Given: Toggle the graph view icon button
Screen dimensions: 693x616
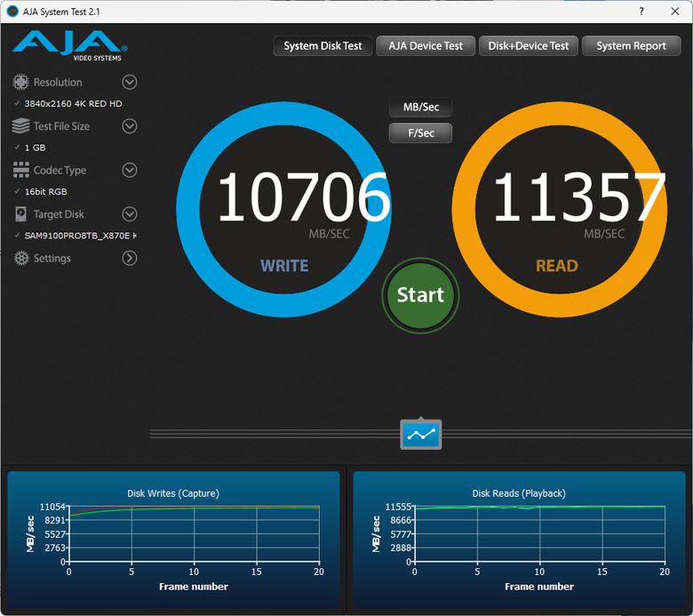Looking at the screenshot, I should (x=421, y=435).
